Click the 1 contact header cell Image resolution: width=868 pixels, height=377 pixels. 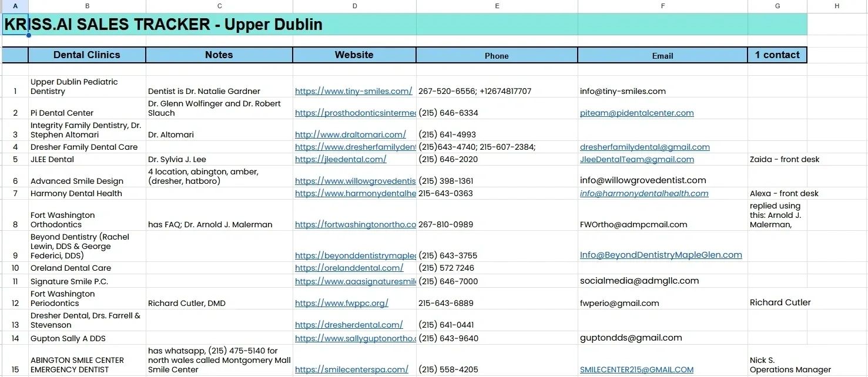click(x=777, y=55)
